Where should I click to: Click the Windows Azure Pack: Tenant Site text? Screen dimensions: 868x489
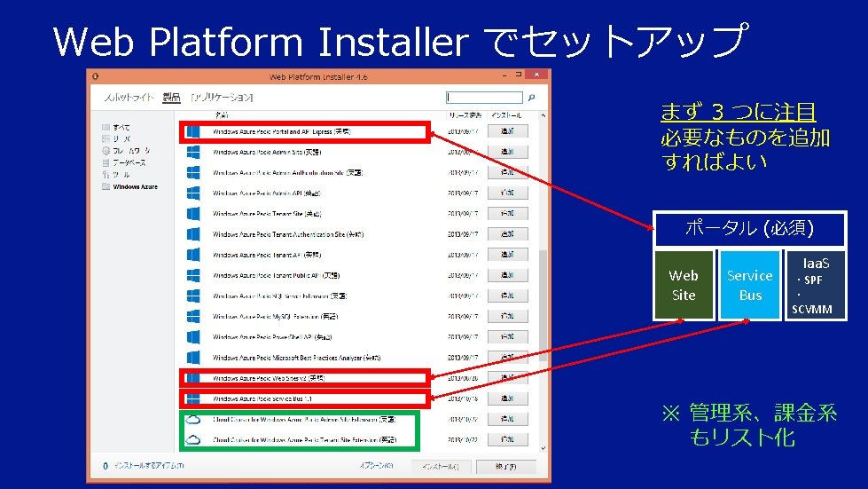coord(267,214)
